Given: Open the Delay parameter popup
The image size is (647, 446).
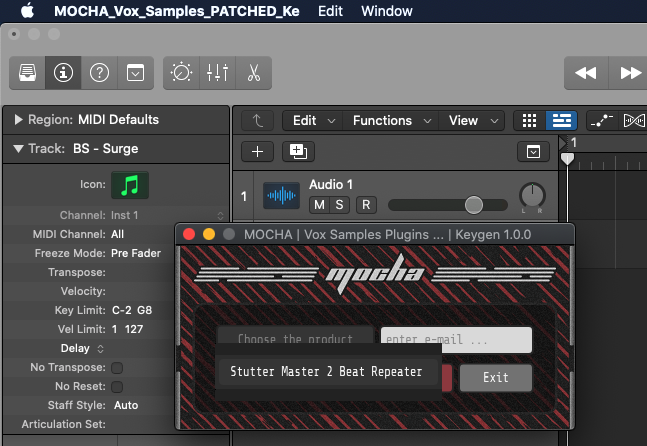Looking at the screenshot, I should click(x=82, y=348).
